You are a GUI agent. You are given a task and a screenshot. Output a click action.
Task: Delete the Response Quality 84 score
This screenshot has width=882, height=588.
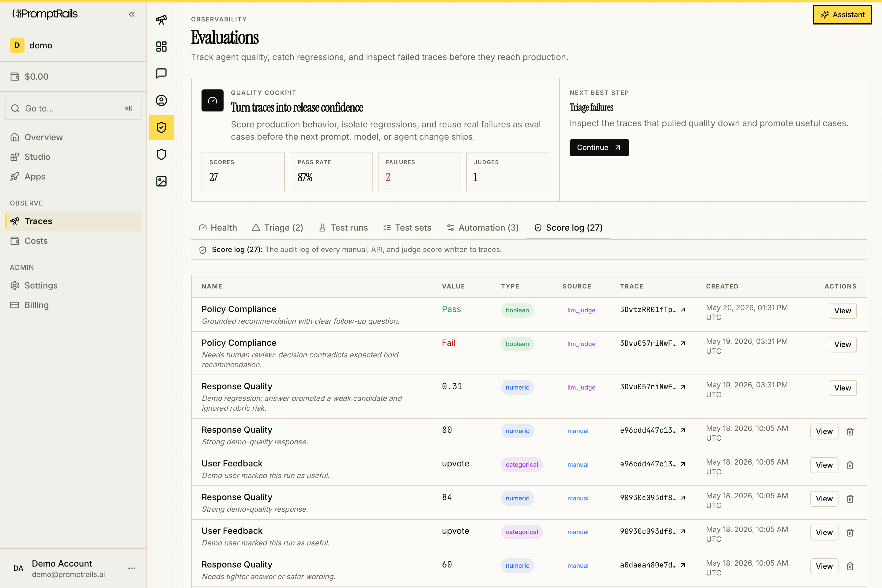pyautogui.click(x=850, y=499)
